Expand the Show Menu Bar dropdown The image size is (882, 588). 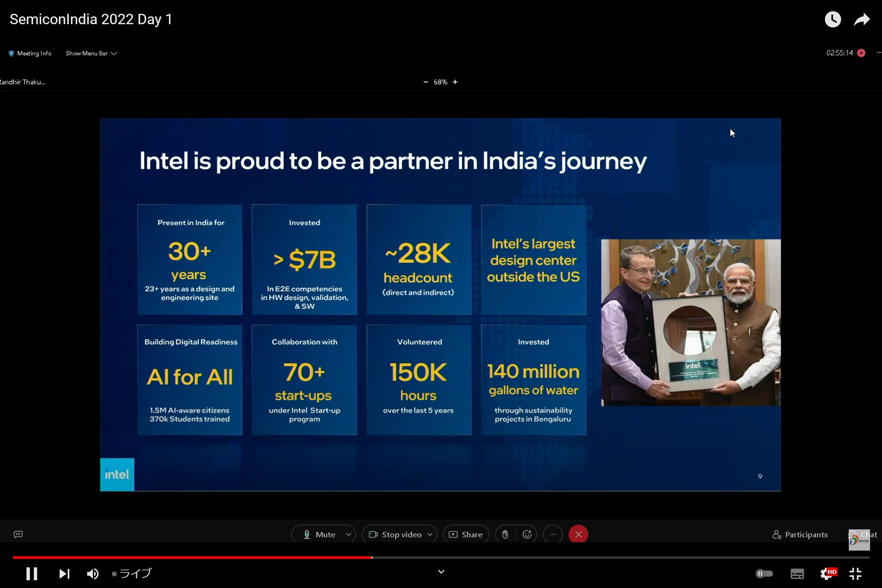click(x=91, y=53)
